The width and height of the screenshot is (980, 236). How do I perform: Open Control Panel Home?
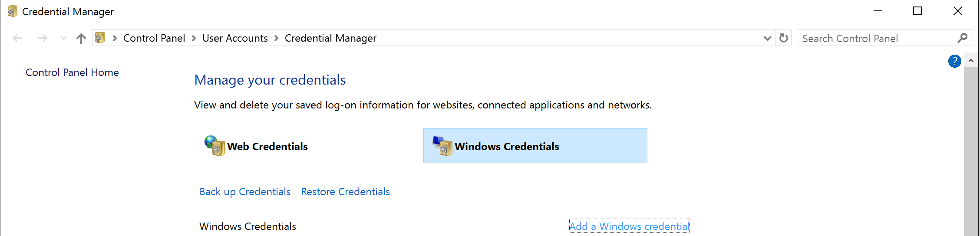72,72
